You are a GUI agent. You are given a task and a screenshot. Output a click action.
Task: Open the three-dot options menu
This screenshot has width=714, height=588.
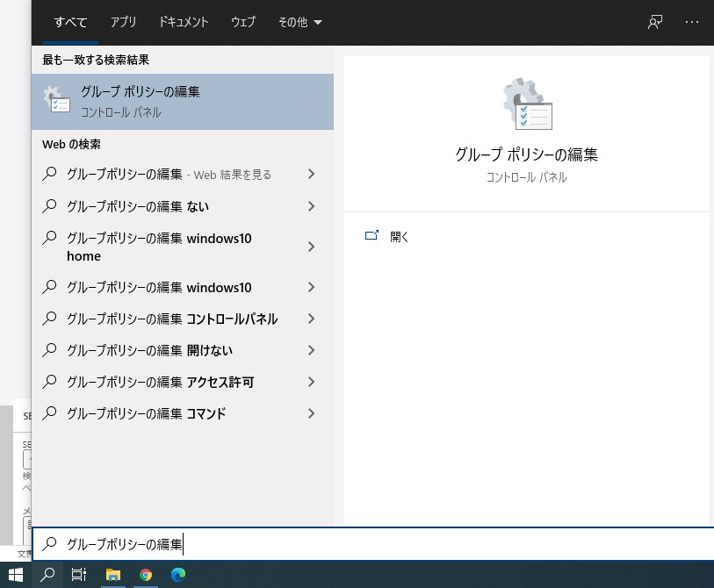[692, 22]
